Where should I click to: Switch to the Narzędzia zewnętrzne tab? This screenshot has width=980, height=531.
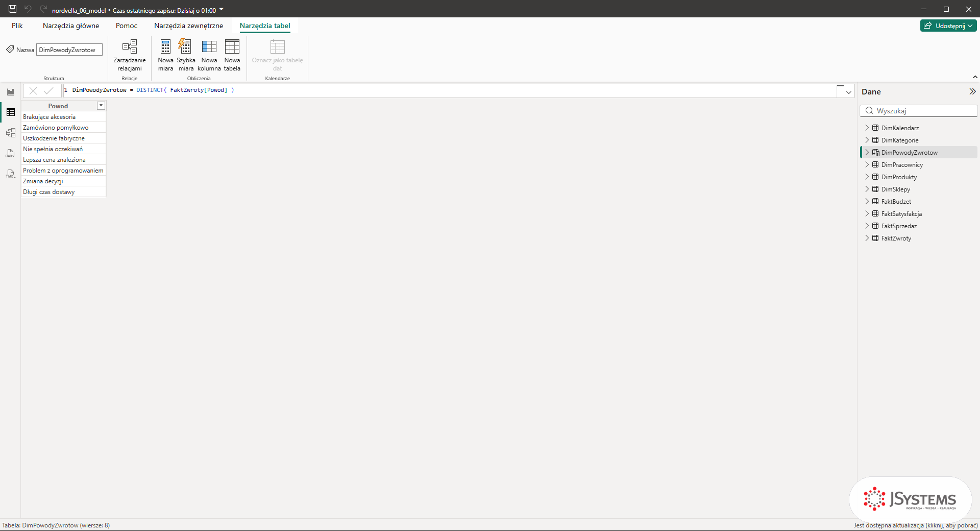pos(189,26)
